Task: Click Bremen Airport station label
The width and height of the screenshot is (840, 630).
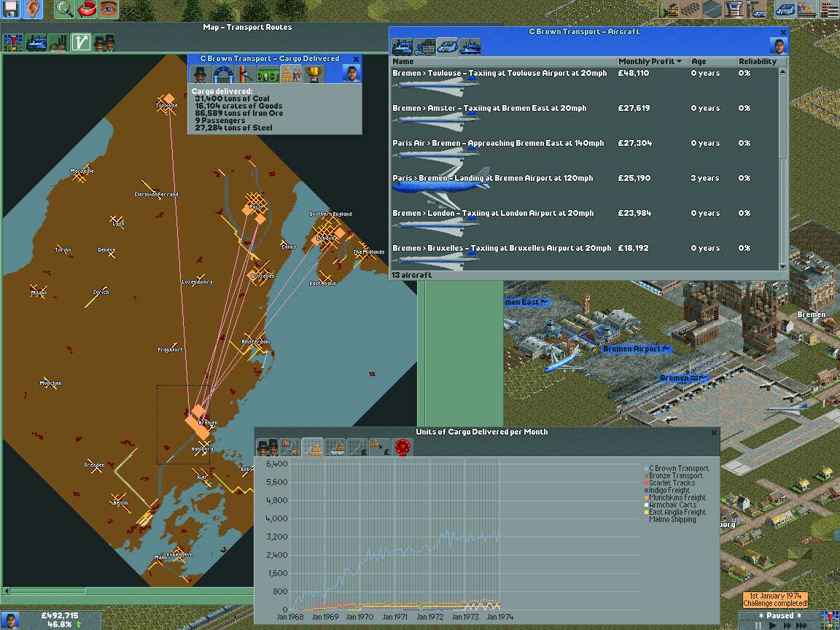Action: pyautogui.click(x=637, y=349)
